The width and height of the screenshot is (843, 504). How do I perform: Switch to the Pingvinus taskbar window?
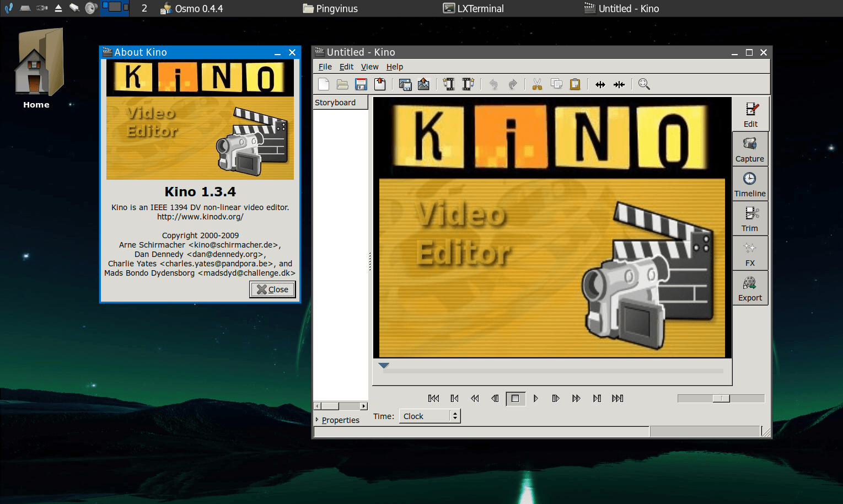pos(330,8)
